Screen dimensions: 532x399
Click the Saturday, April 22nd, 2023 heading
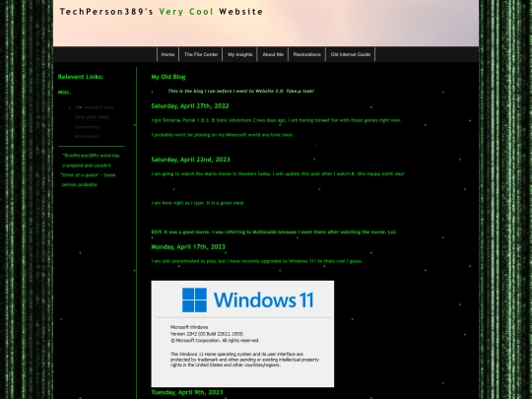(x=190, y=160)
